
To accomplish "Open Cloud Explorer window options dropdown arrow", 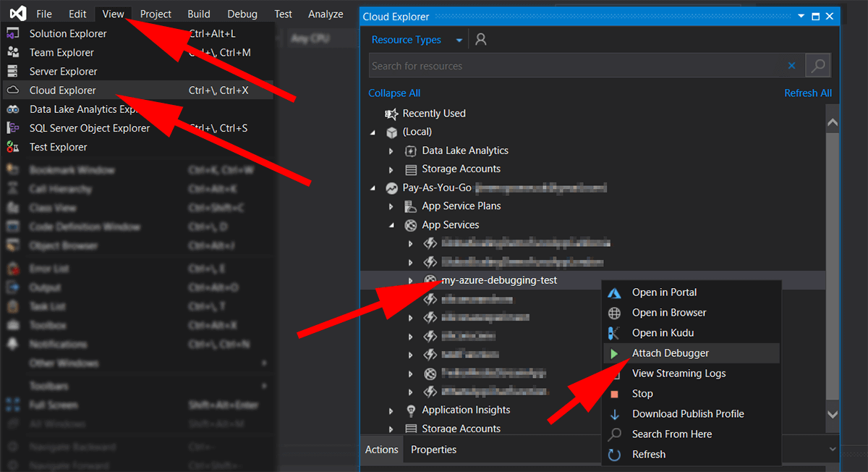I will (801, 16).
